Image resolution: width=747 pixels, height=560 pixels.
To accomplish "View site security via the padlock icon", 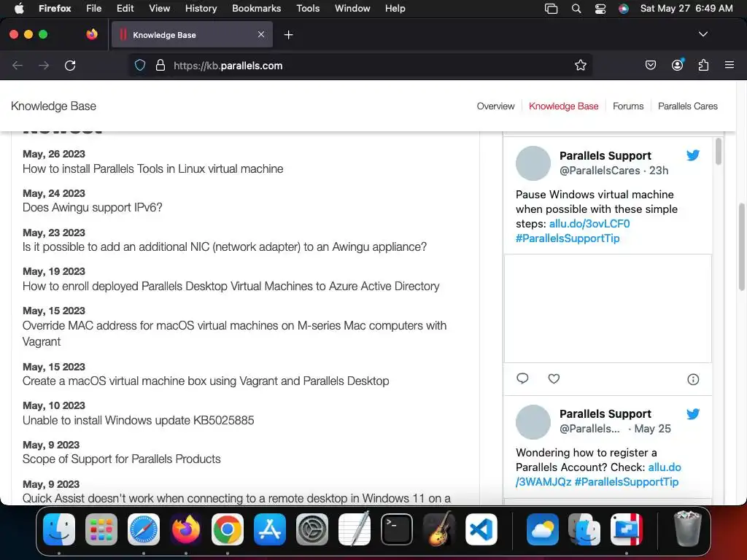I will pyautogui.click(x=160, y=65).
